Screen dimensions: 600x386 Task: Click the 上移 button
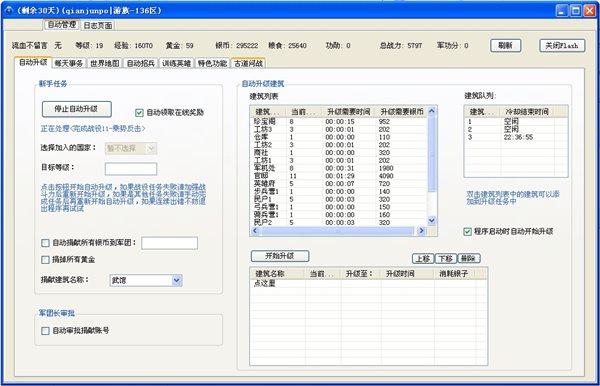click(423, 259)
